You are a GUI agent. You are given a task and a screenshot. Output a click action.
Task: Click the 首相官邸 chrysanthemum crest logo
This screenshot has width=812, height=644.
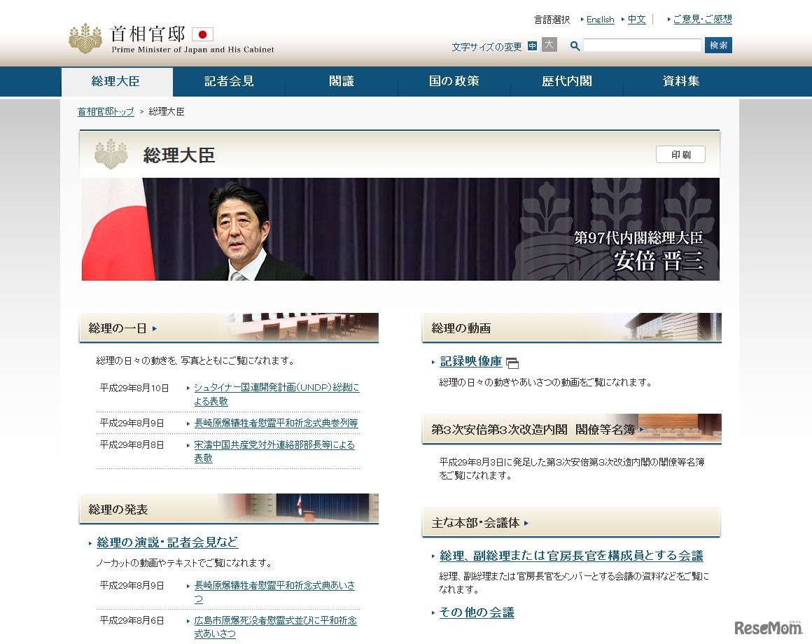(x=85, y=38)
